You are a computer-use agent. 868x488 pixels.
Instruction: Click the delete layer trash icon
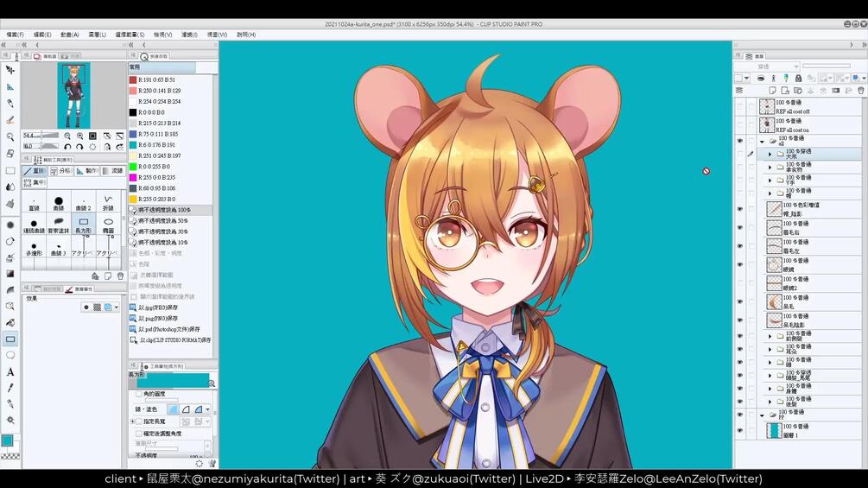(x=861, y=91)
